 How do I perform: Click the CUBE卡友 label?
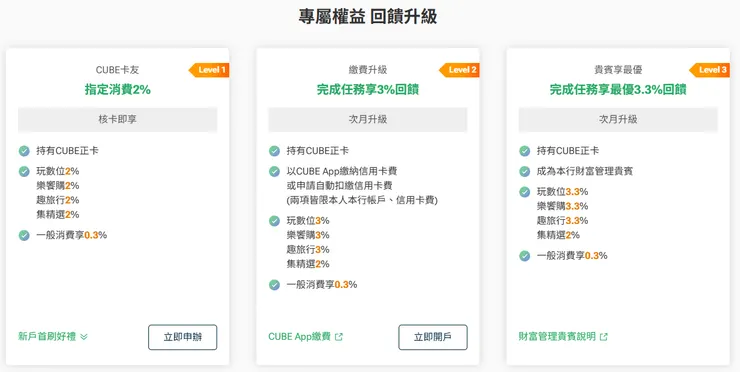[118, 70]
